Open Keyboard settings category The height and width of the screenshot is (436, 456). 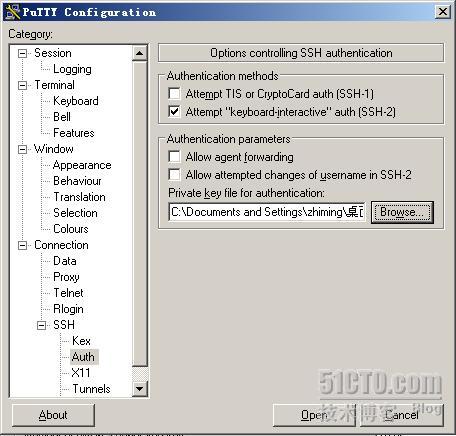click(x=76, y=101)
